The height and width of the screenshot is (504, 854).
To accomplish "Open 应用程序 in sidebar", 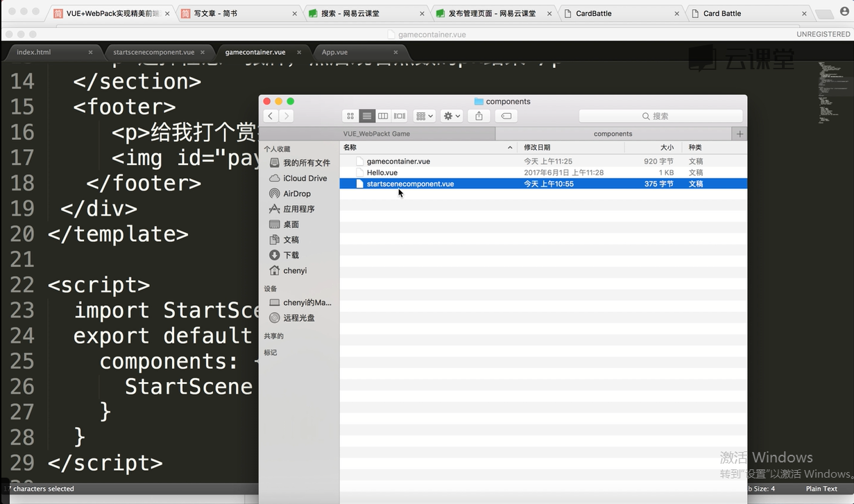I will pyautogui.click(x=291, y=209).
